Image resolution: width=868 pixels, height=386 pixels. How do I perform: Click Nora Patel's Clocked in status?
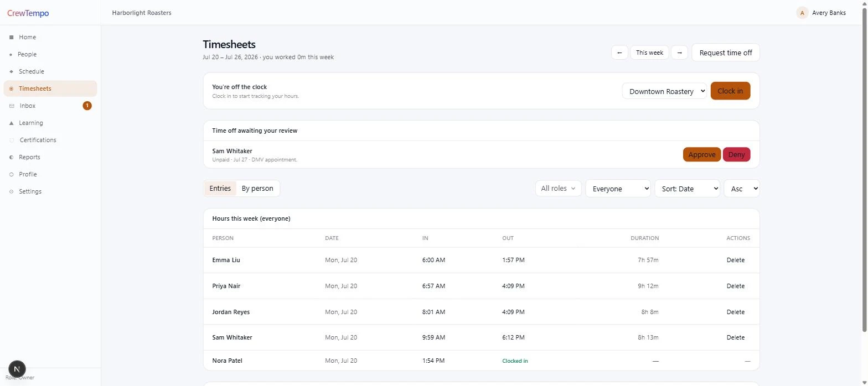point(515,361)
